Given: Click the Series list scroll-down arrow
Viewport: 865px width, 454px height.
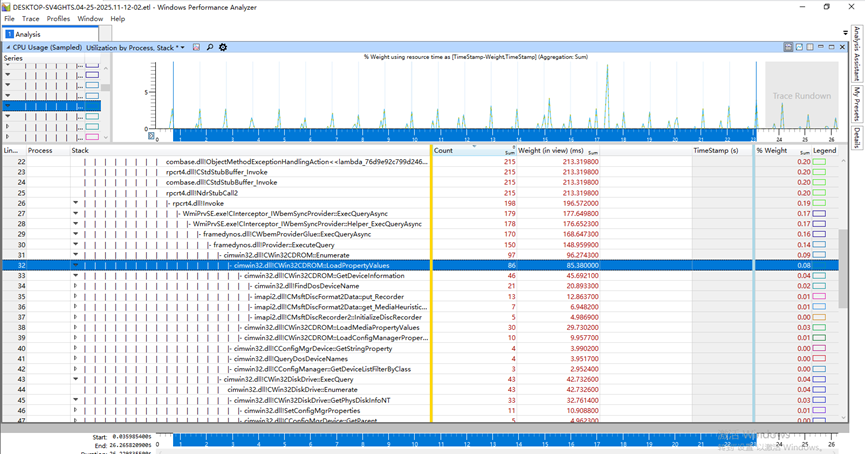Looking at the screenshot, I should [x=105, y=137].
